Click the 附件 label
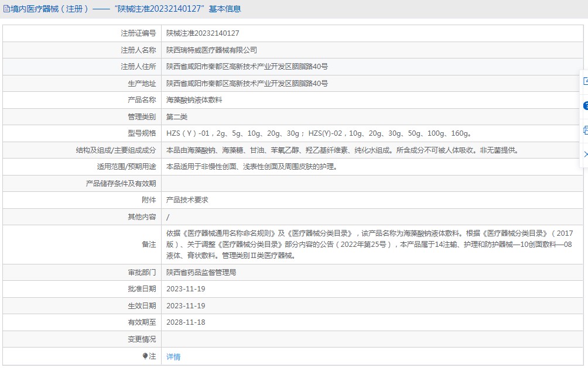 (149, 200)
